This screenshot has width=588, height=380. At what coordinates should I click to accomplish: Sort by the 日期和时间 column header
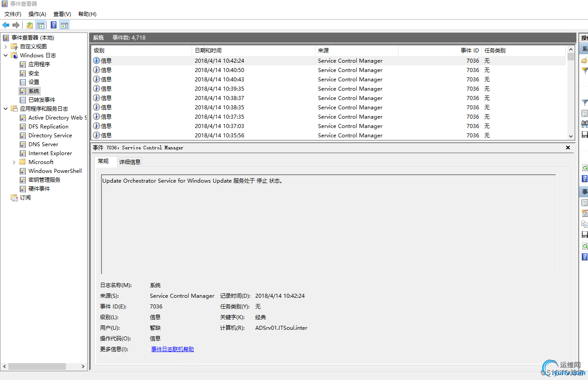tap(254, 51)
